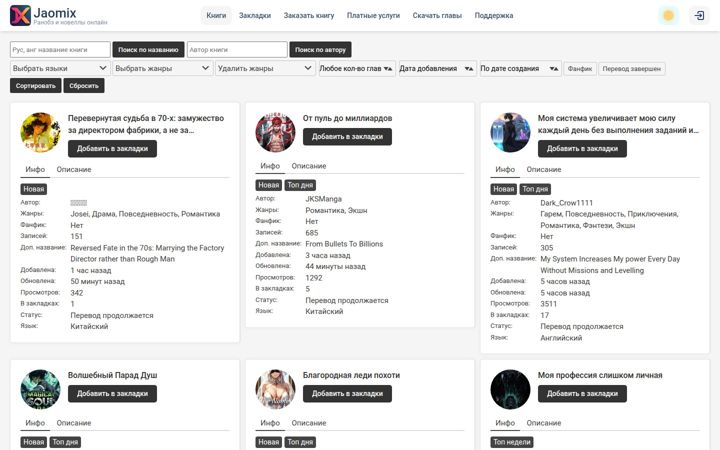The height and width of the screenshot is (450, 720).
Task: Switch Перевернутая судьба card to Описание tab
Action: 74,169
